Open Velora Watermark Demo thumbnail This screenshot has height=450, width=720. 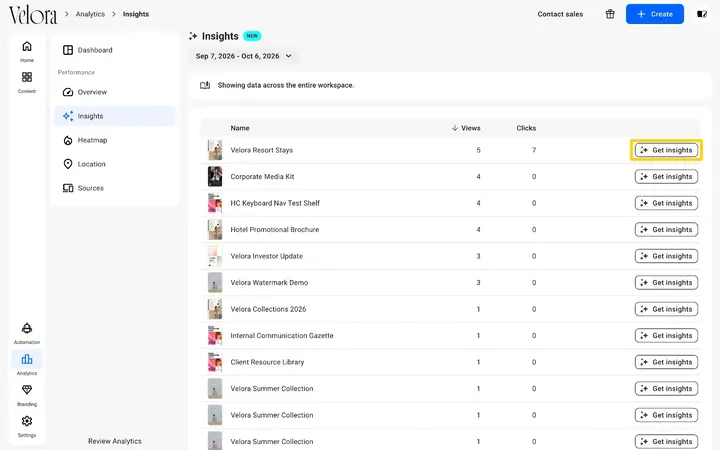click(215, 282)
